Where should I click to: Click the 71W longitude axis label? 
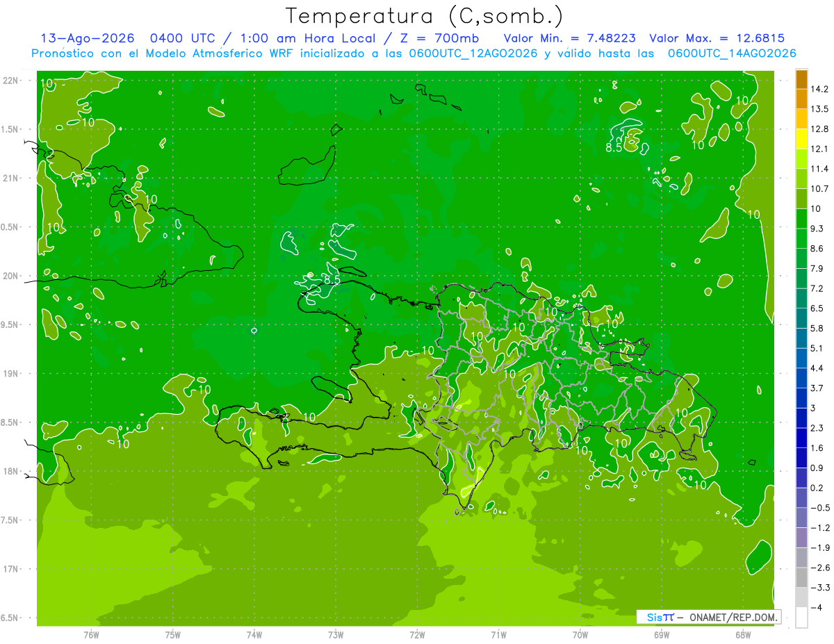point(498,635)
